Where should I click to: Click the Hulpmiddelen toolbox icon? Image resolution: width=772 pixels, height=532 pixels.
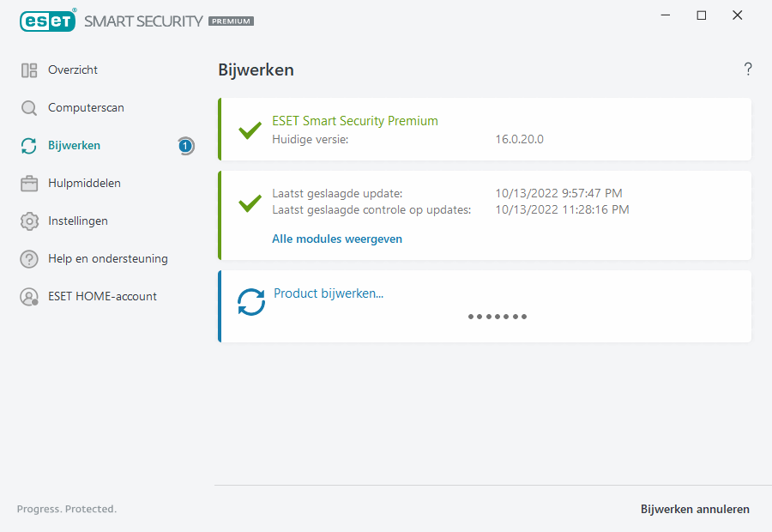coord(29,184)
